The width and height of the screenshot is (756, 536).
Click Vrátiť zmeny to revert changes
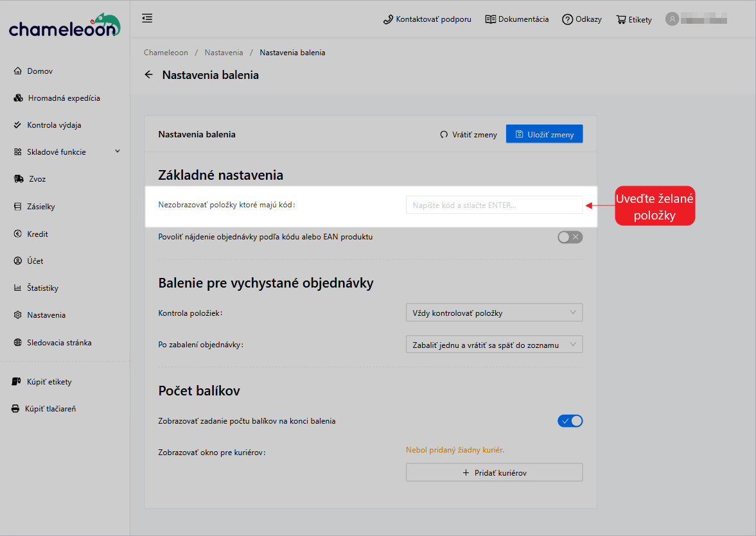468,135
